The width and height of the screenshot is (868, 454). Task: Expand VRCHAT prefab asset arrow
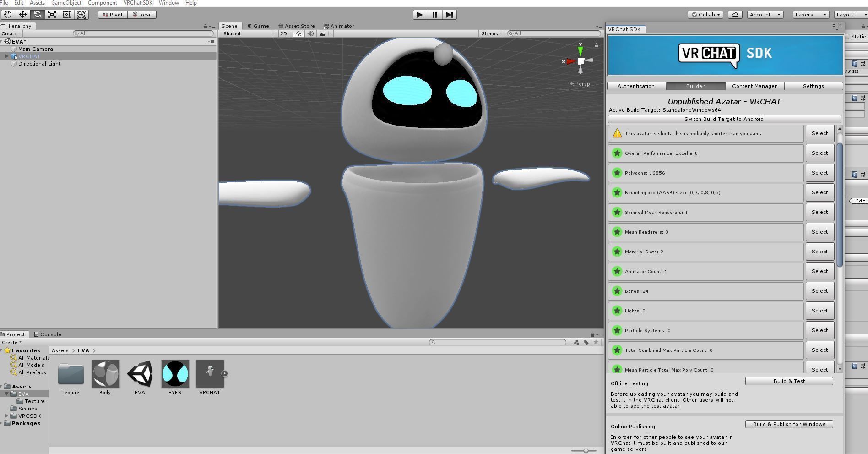click(x=224, y=373)
